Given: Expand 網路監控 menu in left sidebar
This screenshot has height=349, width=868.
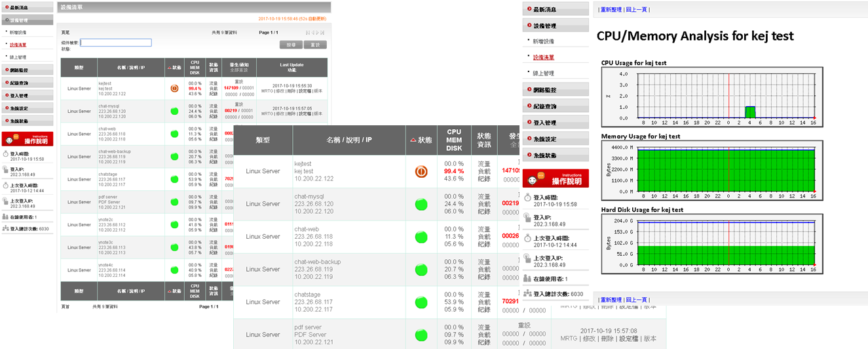Looking at the screenshot, I should click(x=27, y=70).
